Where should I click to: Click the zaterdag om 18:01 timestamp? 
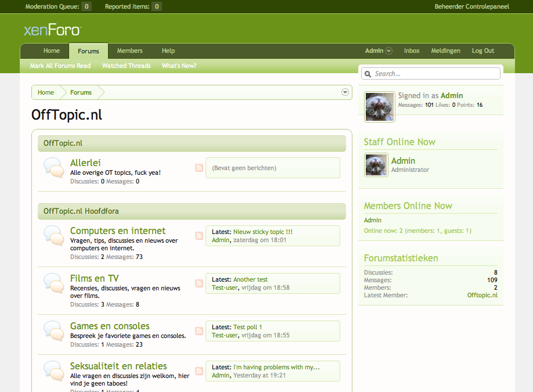tap(260, 240)
